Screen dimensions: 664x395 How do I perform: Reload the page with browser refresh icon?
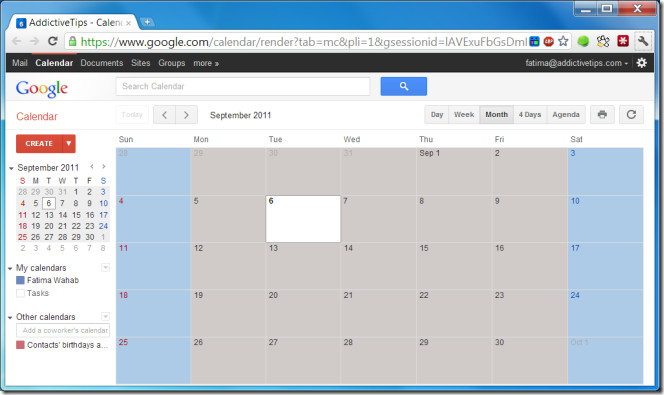[53, 41]
